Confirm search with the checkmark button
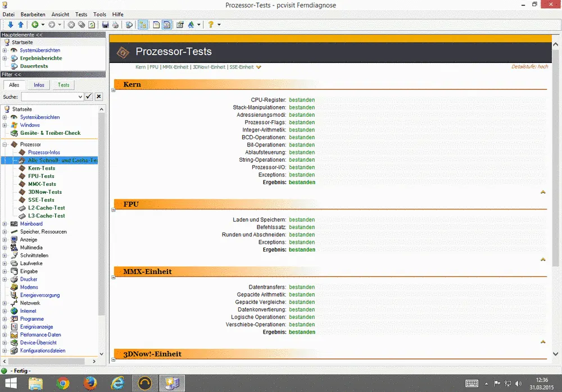The width and height of the screenshot is (562, 392). (89, 97)
